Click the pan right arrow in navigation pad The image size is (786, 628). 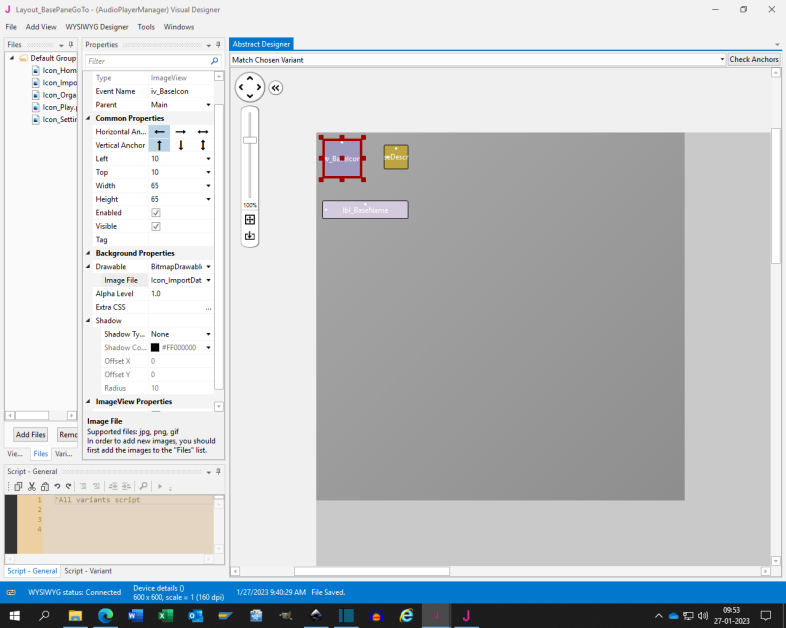coord(259,87)
